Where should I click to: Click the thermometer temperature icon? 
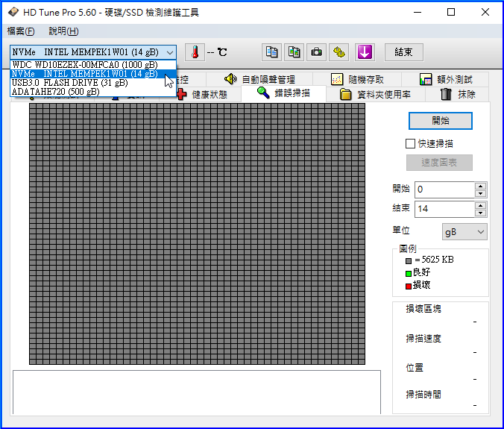point(195,52)
